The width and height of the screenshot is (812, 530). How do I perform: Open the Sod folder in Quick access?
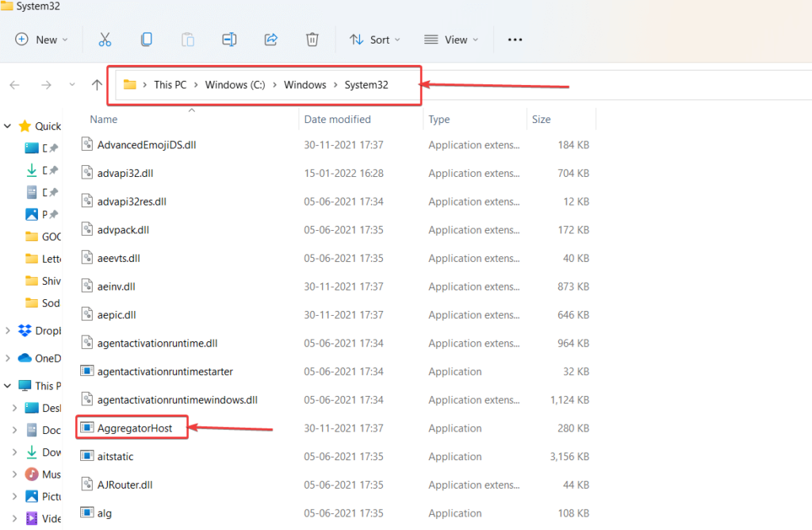click(x=43, y=303)
